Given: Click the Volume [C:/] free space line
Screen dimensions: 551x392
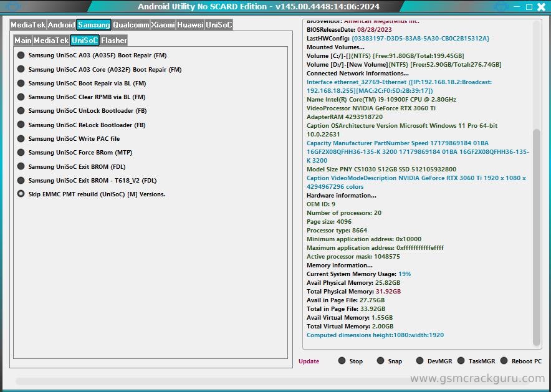Looking at the screenshot, I should (x=385, y=56).
